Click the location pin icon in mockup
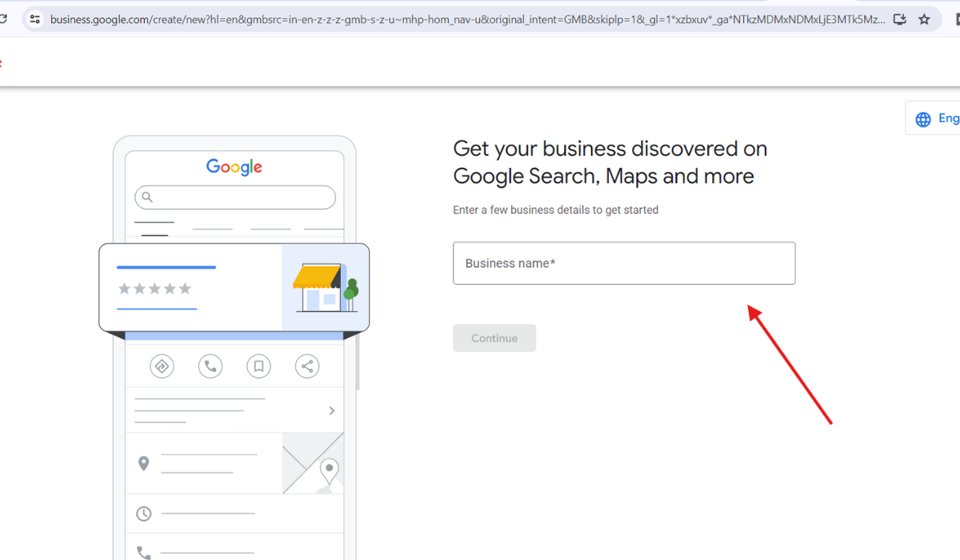The image size is (960, 560). click(144, 463)
